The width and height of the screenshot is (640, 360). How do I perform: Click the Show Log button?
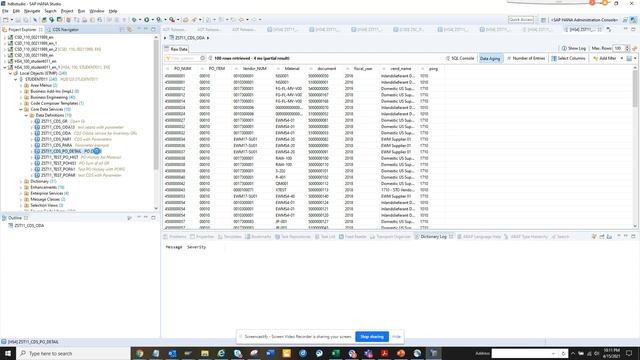pos(573,48)
